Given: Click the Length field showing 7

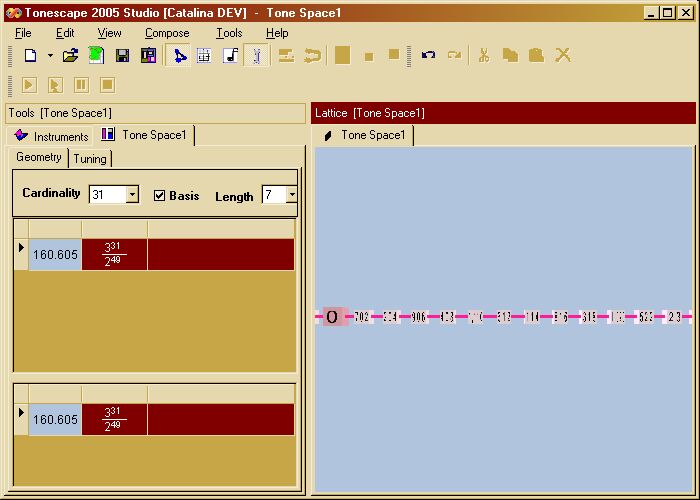Looking at the screenshot, I should [x=275, y=195].
